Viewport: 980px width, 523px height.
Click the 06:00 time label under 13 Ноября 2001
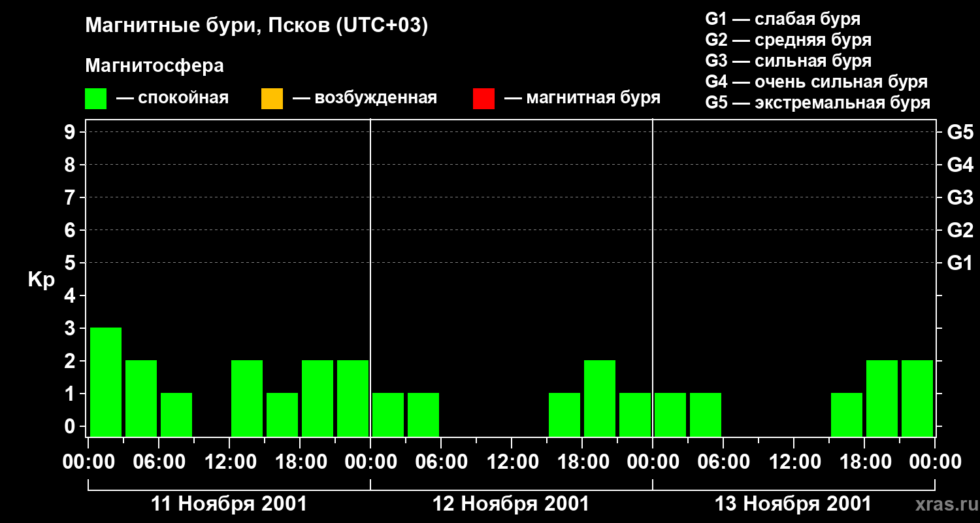coord(723,462)
